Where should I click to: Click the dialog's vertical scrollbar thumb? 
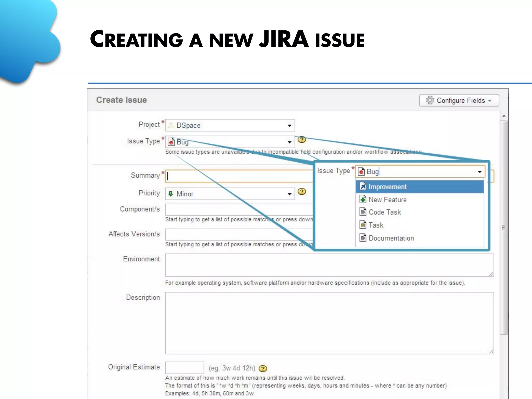[x=504, y=228]
